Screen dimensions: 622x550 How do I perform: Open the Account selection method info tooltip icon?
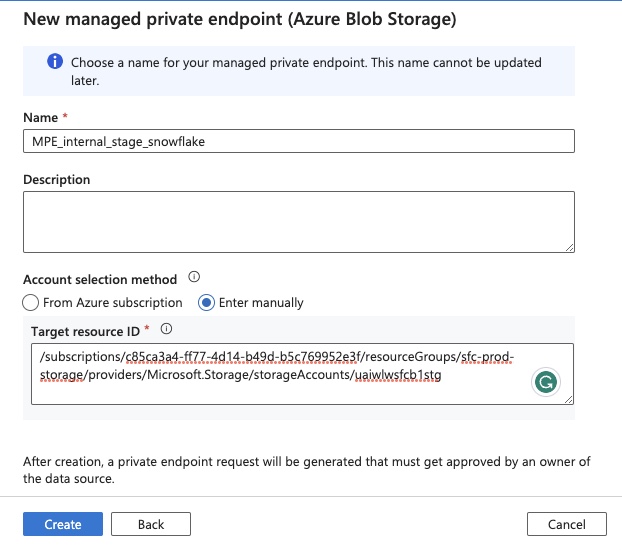[194, 278]
